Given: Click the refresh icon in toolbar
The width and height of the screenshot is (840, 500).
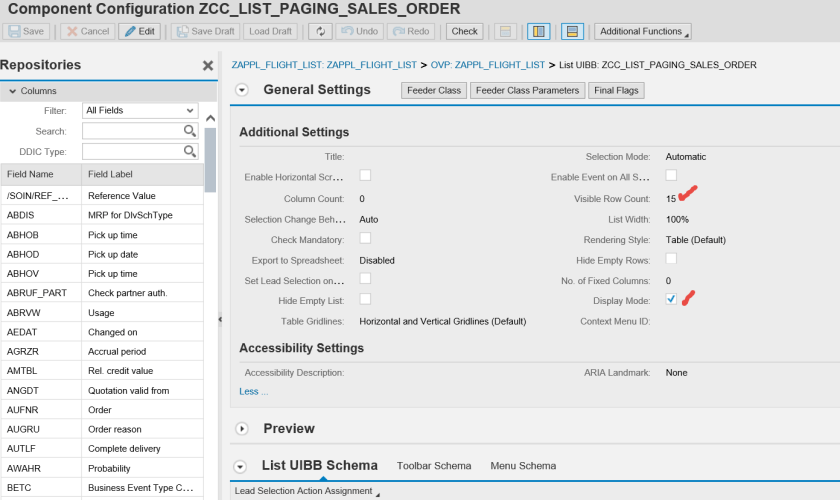Looking at the screenshot, I should click(x=320, y=32).
